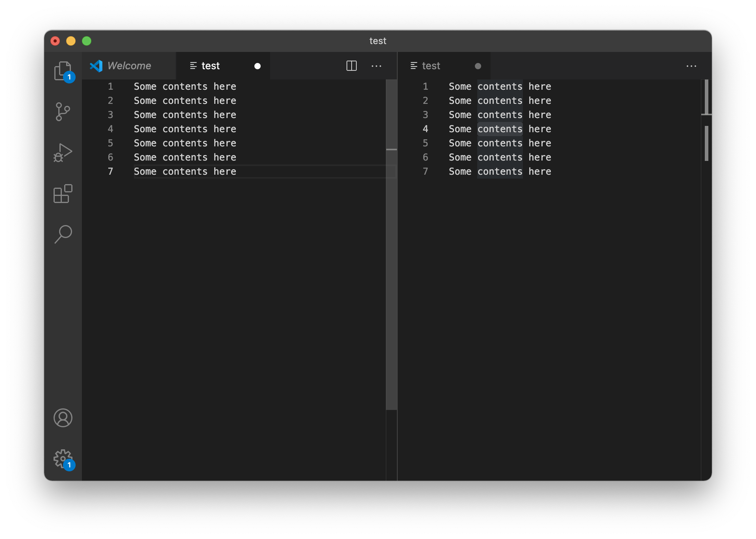This screenshot has width=756, height=539.
Task: Select the test tab in left editor group
Action: click(x=223, y=66)
